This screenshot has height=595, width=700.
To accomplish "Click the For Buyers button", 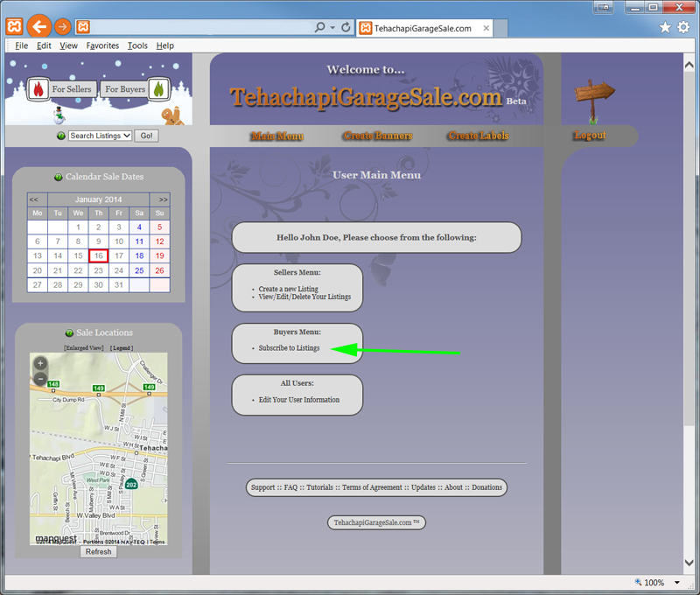I will click(125, 89).
